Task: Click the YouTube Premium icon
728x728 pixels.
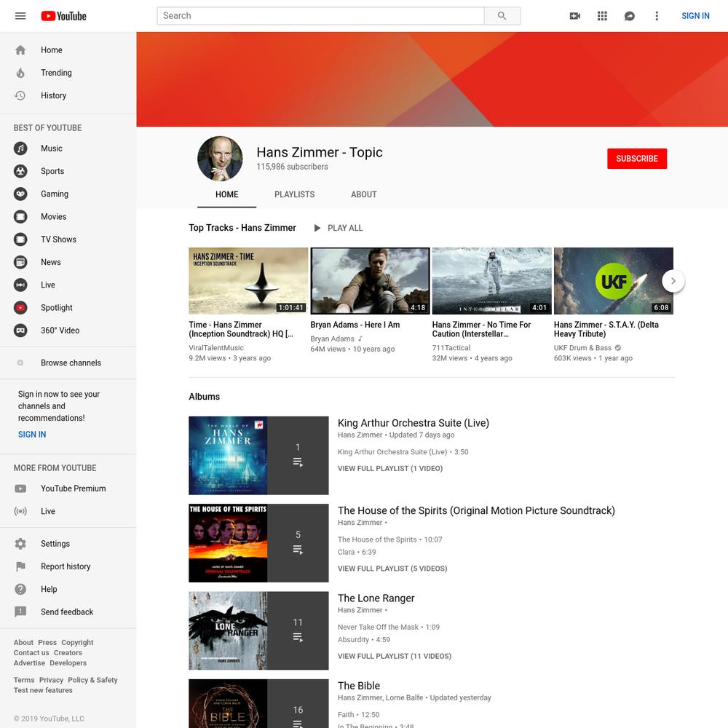Action: point(20,488)
